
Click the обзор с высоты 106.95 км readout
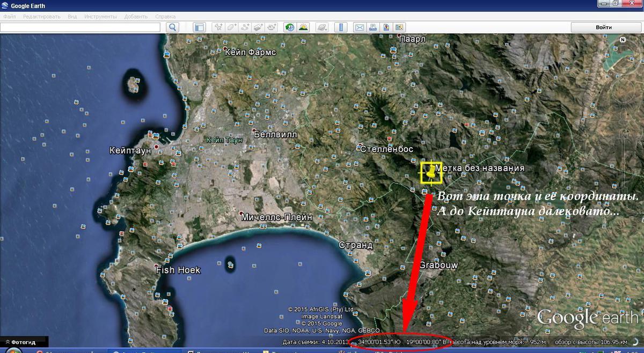tap(591, 342)
